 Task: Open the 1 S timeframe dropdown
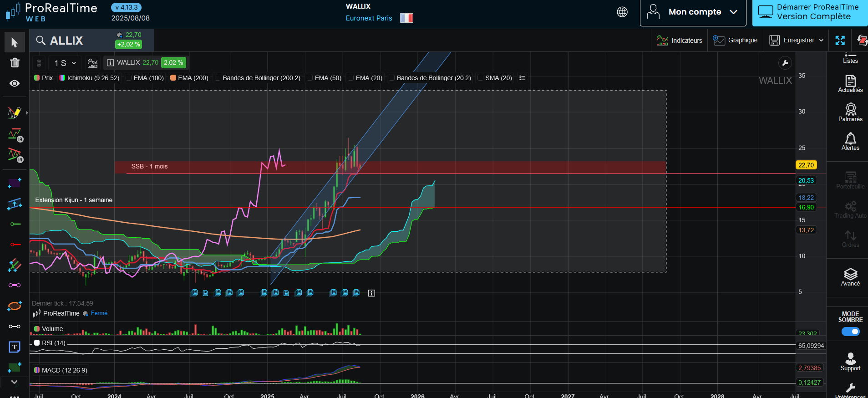[x=65, y=63]
